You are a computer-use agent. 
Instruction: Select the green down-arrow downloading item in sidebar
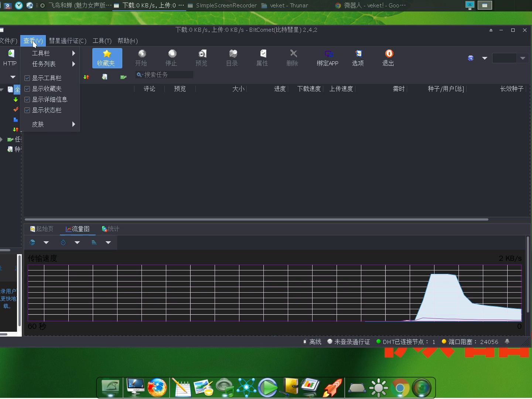pos(16,99)
